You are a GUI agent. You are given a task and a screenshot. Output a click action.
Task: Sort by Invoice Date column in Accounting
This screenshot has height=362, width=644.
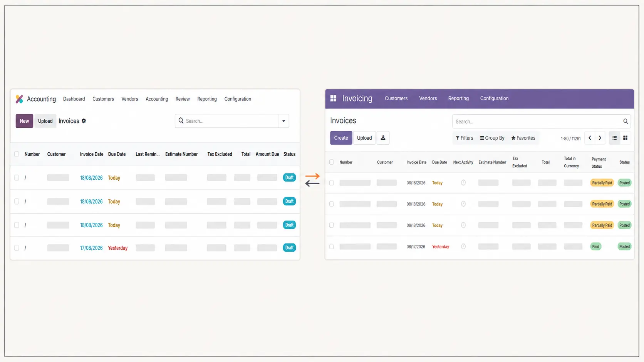[x=92, y=154]
